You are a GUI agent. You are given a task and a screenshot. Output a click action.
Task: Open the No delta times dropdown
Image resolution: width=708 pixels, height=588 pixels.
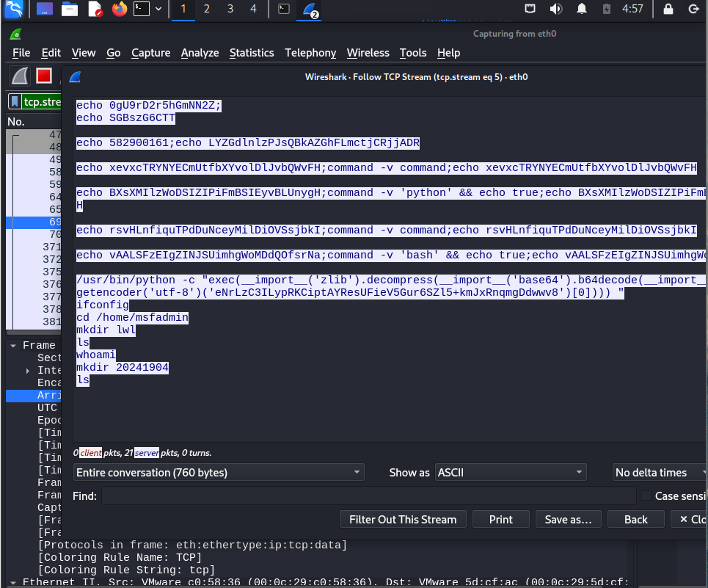click(660, 473)
